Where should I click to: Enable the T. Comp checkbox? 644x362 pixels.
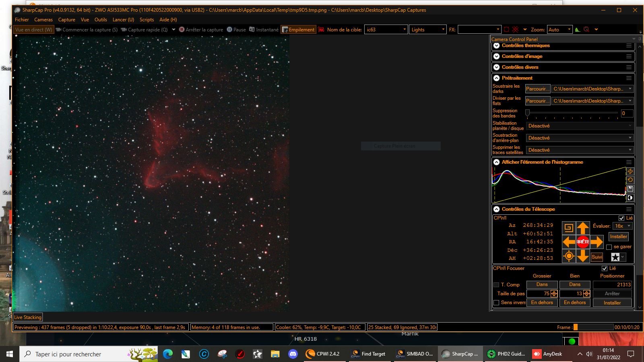[x=496, y=285]
